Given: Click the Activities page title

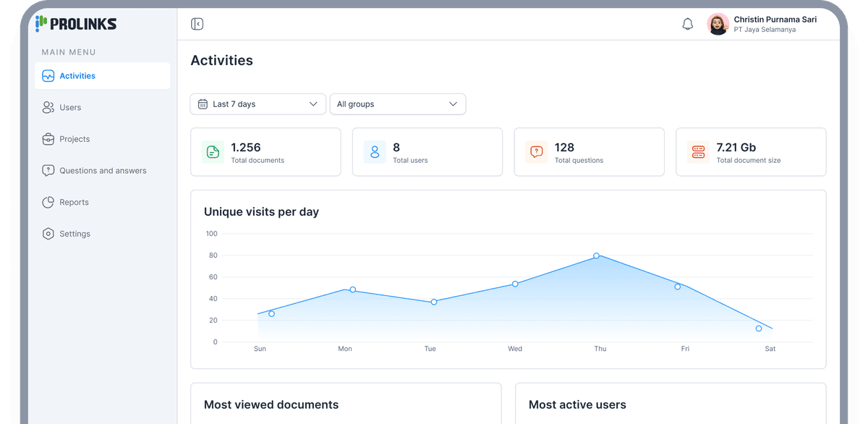Looking at the screenshot, I should (222, 61).
